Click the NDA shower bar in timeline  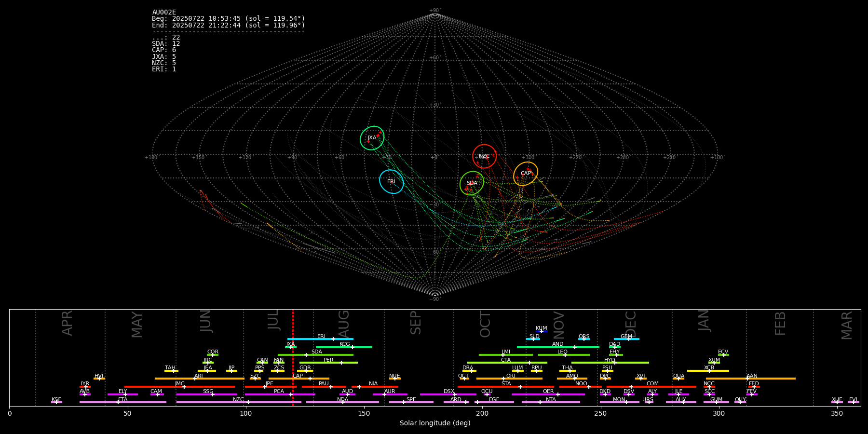[x=342, y=402]
